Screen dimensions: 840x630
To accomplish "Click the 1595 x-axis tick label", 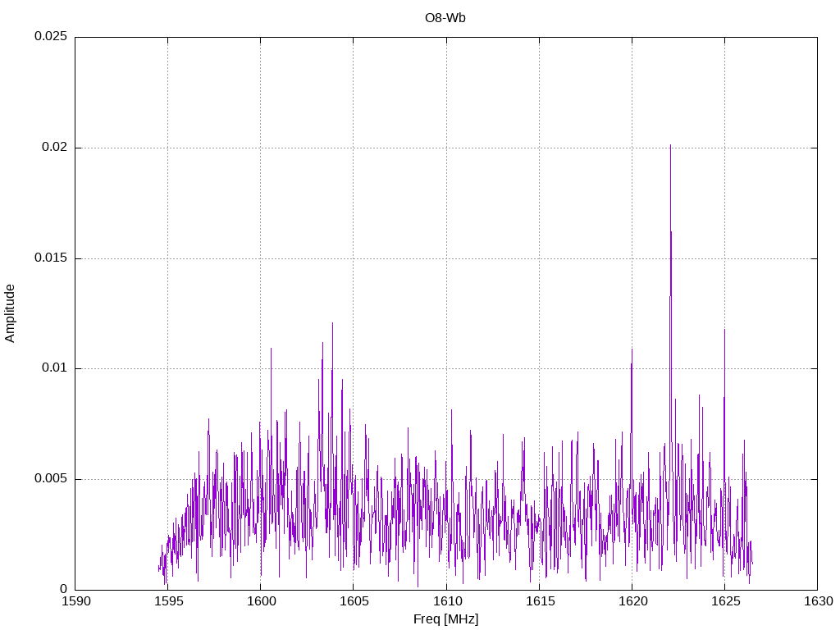I will 169,601.
